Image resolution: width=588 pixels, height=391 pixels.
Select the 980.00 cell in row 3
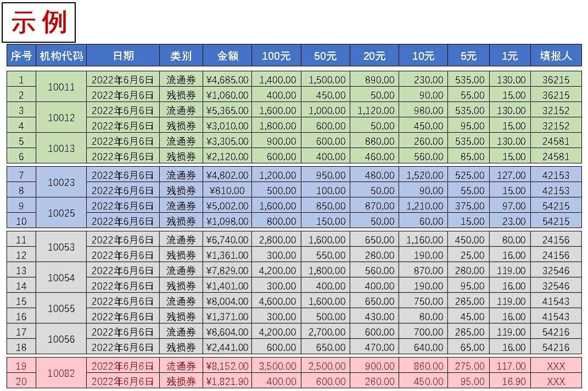pyautogui.click(x=423, y=110)
